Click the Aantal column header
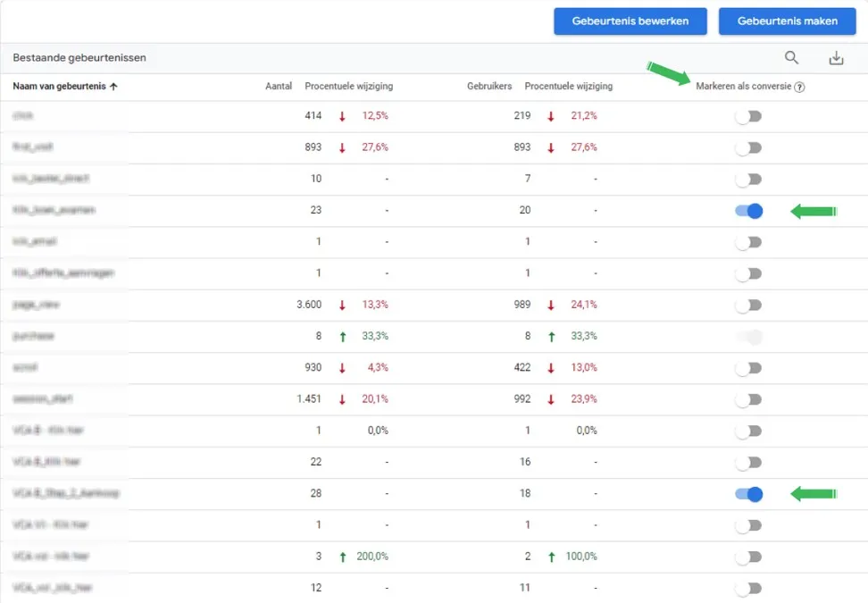Screen dimensions: 868x603 [279, 87]
